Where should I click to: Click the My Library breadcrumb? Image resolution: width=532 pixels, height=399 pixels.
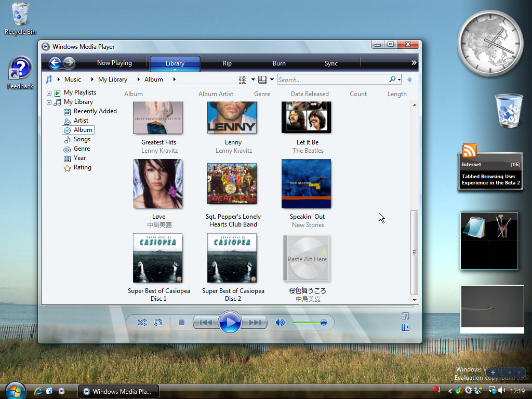(113, 79)
